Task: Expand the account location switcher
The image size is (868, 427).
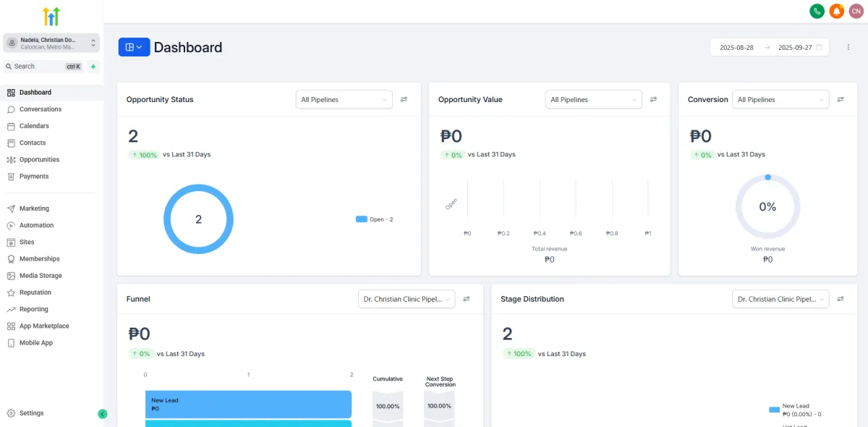Action: 51,43
